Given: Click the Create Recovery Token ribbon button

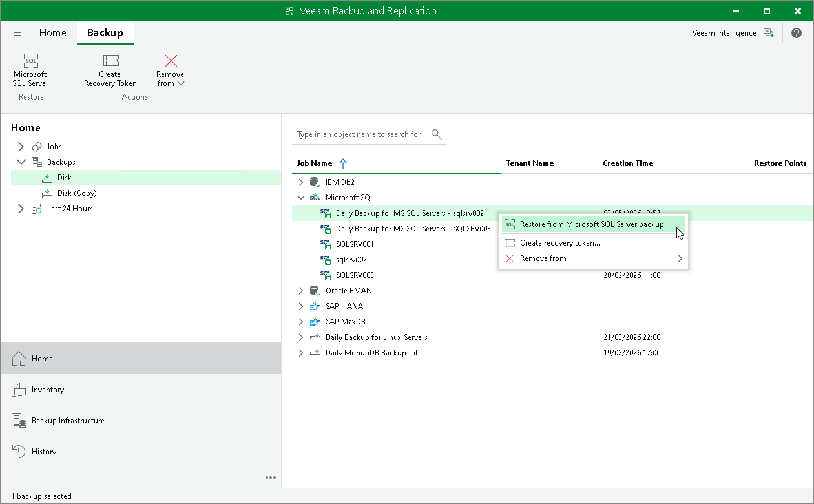Looking at the screenshot, I should (x=110, y=70).
